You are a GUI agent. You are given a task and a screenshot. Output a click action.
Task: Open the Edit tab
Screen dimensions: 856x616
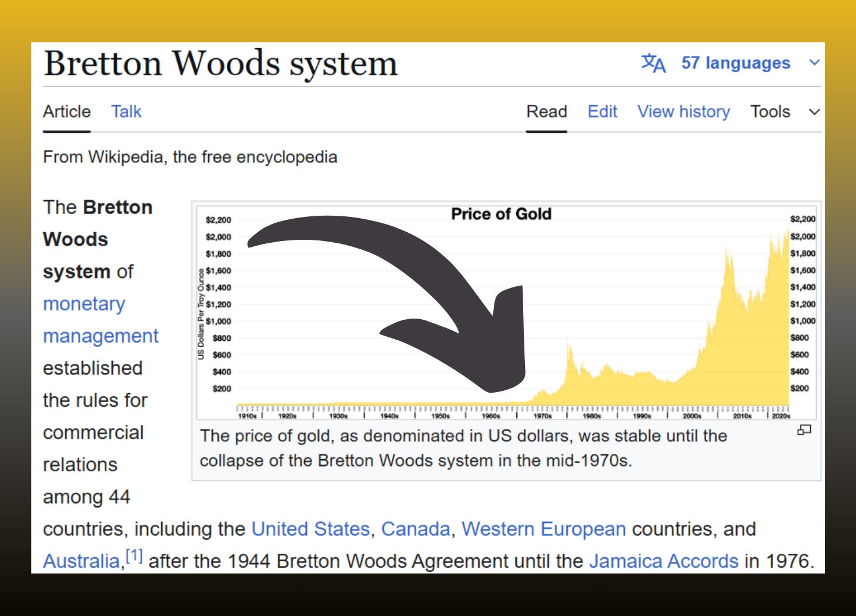(603, 112)
